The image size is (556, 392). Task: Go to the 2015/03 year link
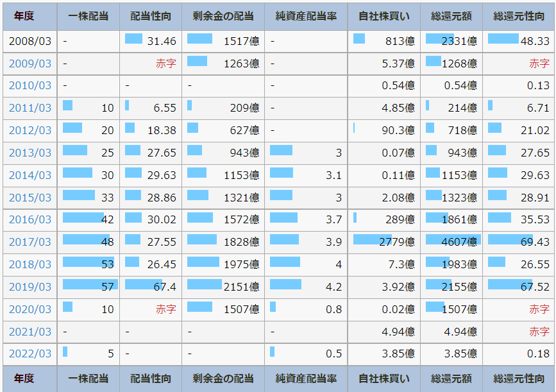(30, 197)
